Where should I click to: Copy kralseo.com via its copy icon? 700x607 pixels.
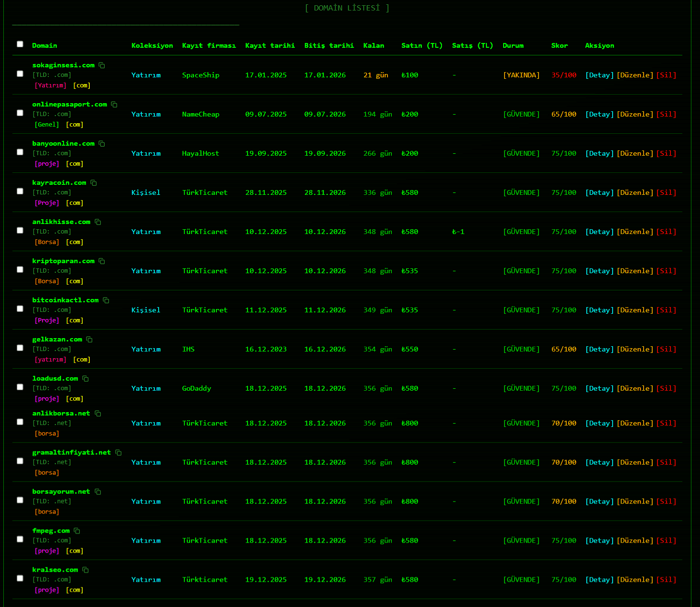tap(86, 570)
